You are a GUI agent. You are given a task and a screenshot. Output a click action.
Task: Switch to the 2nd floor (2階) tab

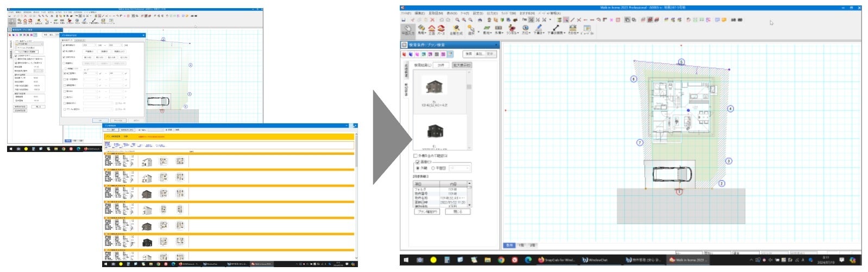pos(532,245)
